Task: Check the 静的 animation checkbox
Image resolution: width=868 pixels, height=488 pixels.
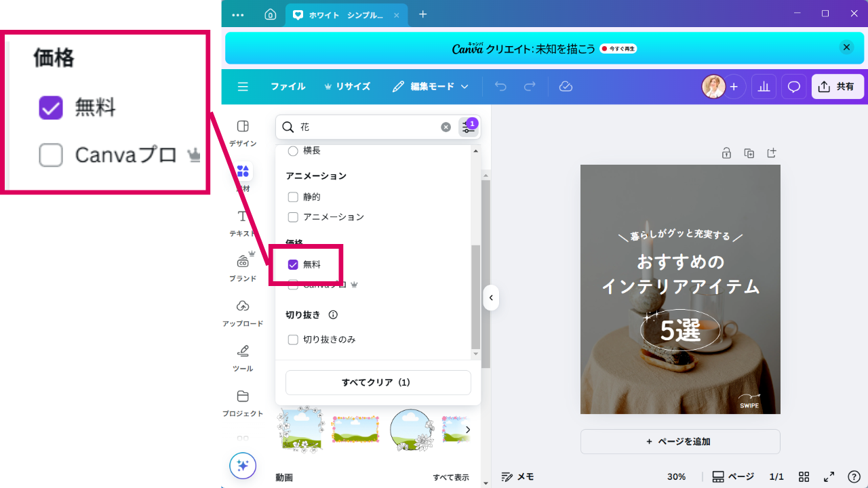Action: coord(294,197)
